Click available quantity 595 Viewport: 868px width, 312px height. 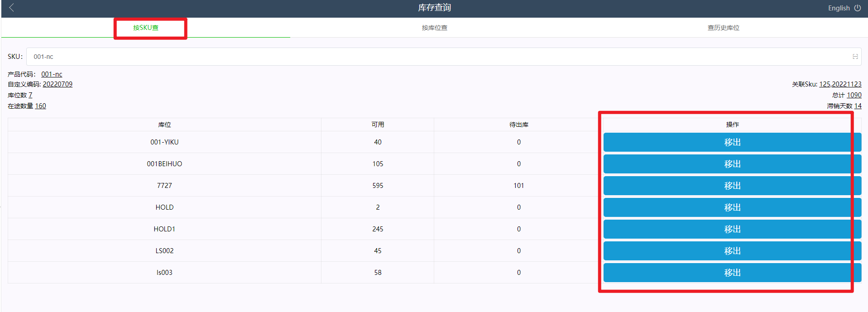pyautogui.click(x=378, y=186)
